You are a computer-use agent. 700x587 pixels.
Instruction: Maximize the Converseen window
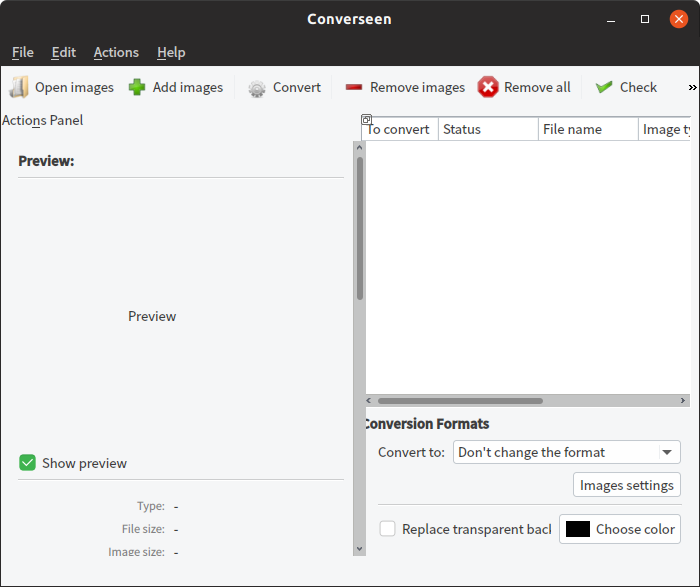(x=645, y=19)
